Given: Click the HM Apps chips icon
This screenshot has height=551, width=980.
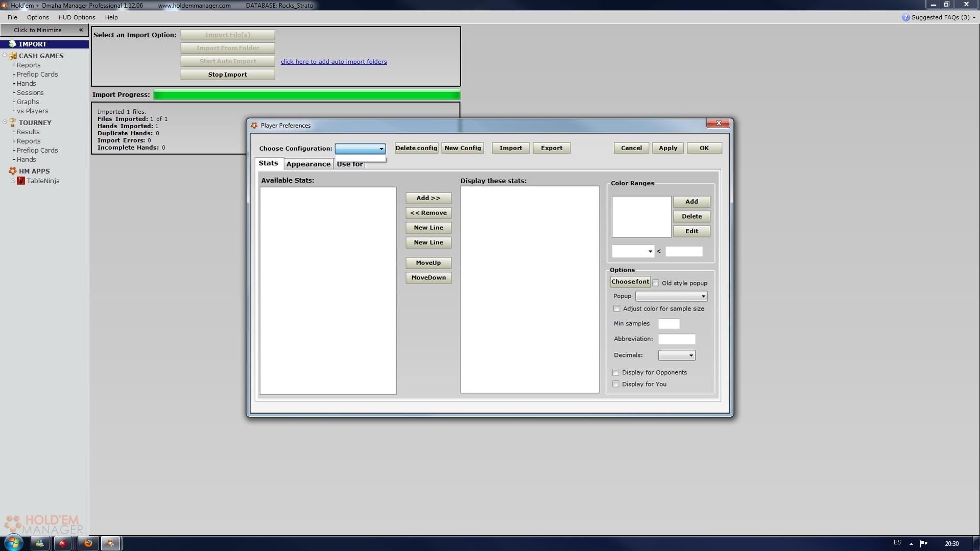Looking at the screenshot, I should point(13,171).
